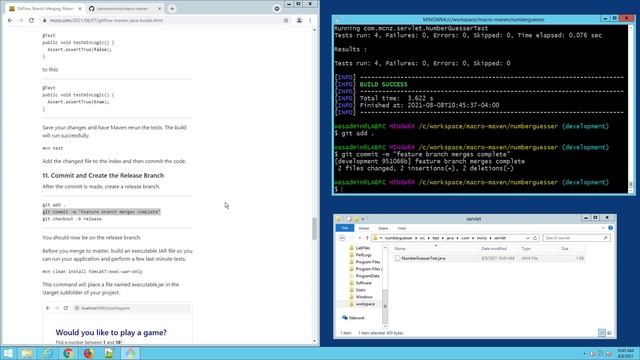Screen dimensions: 640x360
Task: Click the Explorer up-one-level arrow
Action: point(367,238)
